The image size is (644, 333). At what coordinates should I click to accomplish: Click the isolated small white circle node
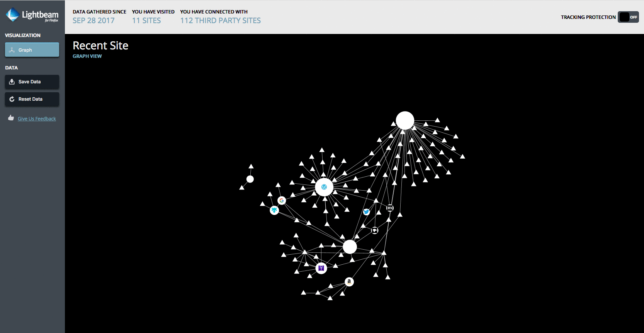250,179
